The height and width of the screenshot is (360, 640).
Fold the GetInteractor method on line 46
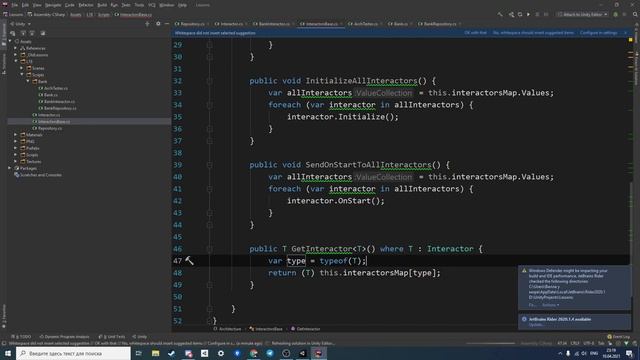209,249
